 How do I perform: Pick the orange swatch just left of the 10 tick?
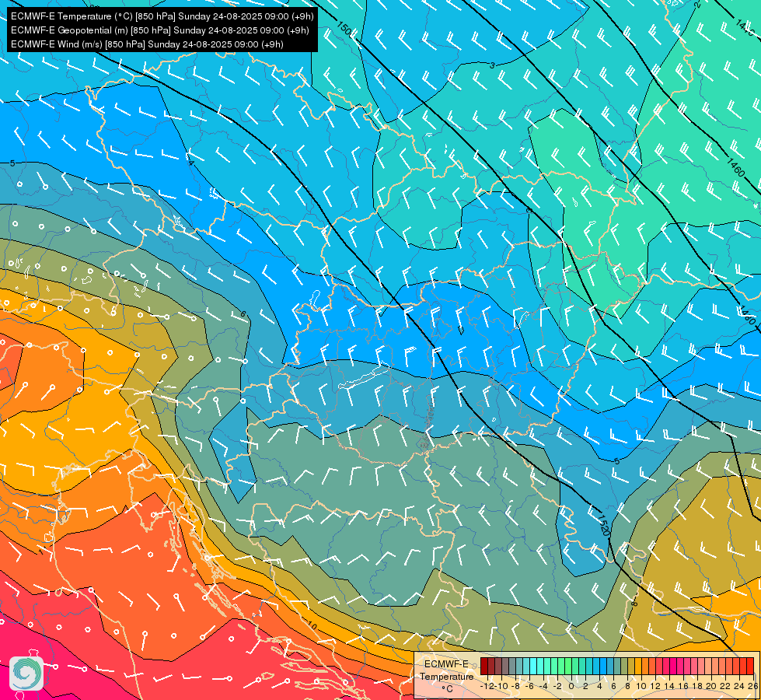pyautogui.click(x=638, y=666)
